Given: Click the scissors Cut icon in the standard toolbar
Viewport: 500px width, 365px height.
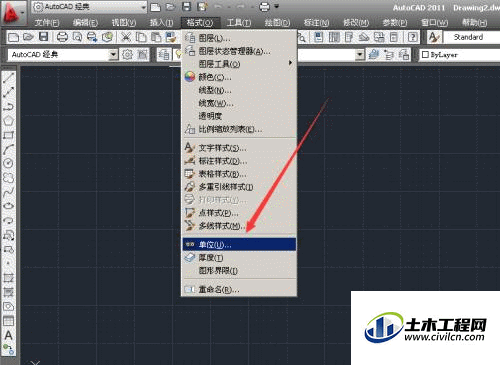Looking at the screenshot, I should pyautogui.click(x=126, y=37).
